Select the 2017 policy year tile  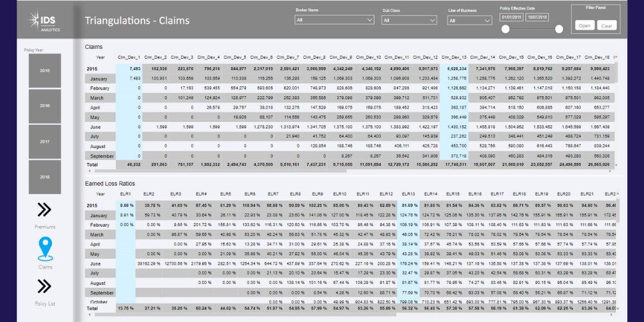click(44, 141)
